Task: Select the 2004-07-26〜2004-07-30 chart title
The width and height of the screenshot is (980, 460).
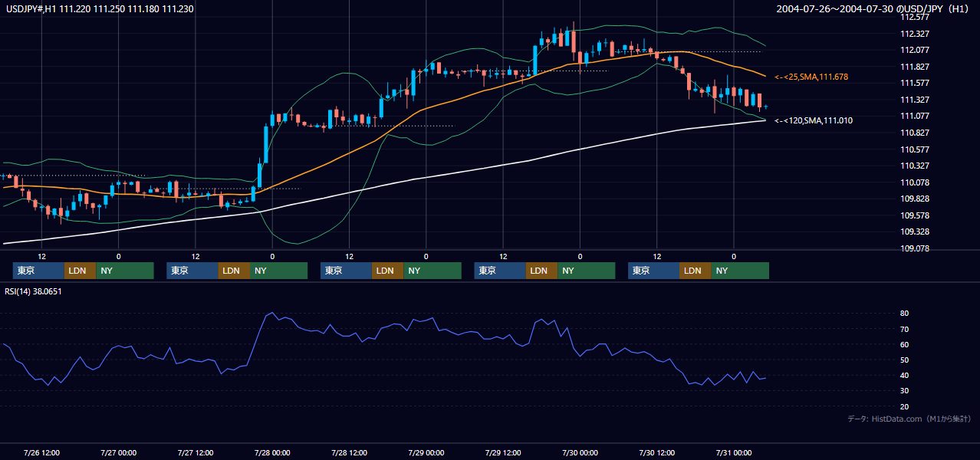Action: point(872,8)
